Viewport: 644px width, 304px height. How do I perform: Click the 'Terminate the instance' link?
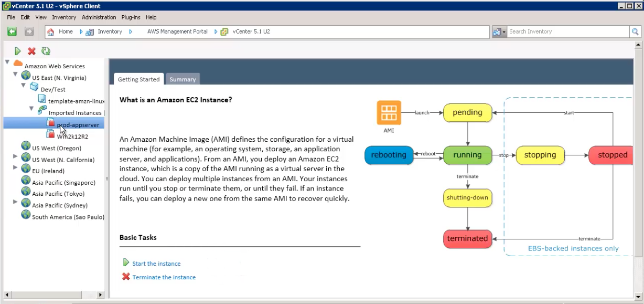click(164, 277)
